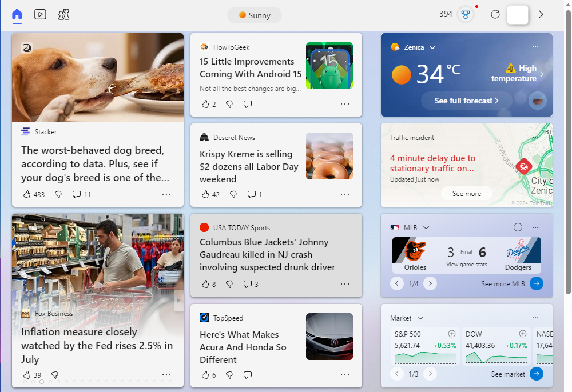Select the third carousel indicator dot
This screenshot has height=392, width=572.
(x=42, y=382)
